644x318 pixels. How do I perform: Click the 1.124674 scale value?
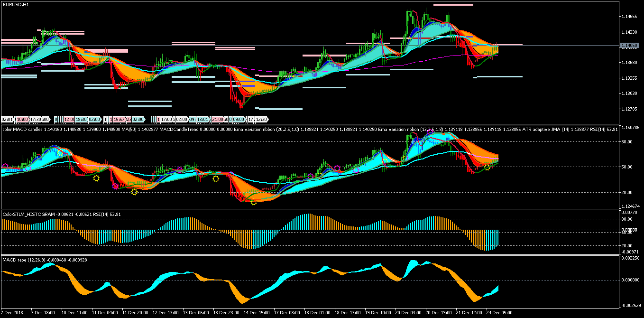[x=630, y=206]
